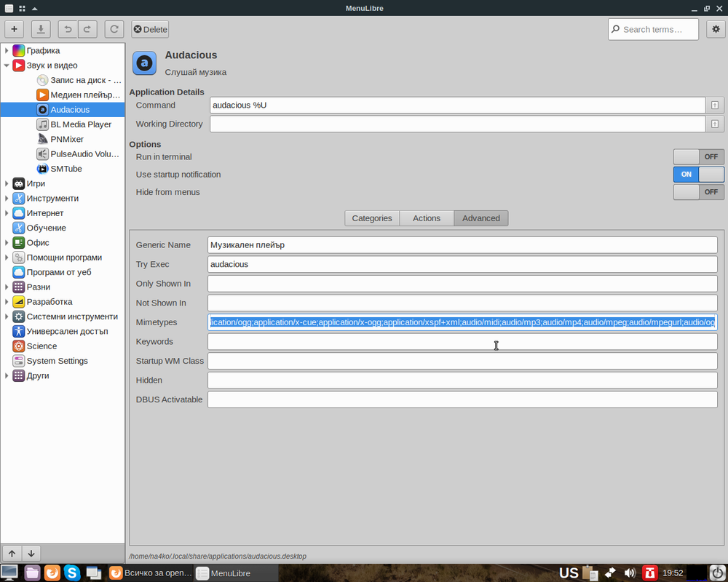Click the System Settings icon
728x582 pixels.
tap(19, 361)
